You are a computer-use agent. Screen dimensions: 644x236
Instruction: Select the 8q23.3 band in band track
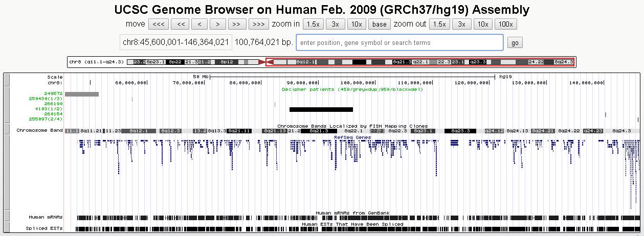460,131
